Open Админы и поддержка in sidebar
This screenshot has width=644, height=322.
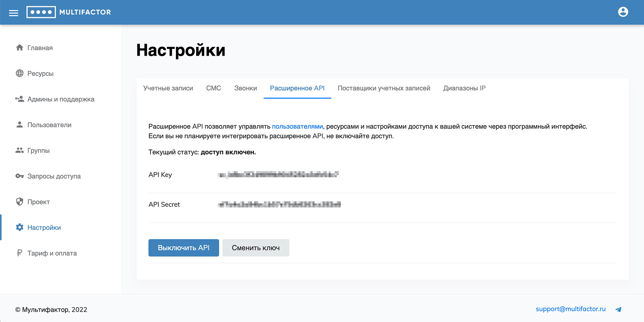61,99
